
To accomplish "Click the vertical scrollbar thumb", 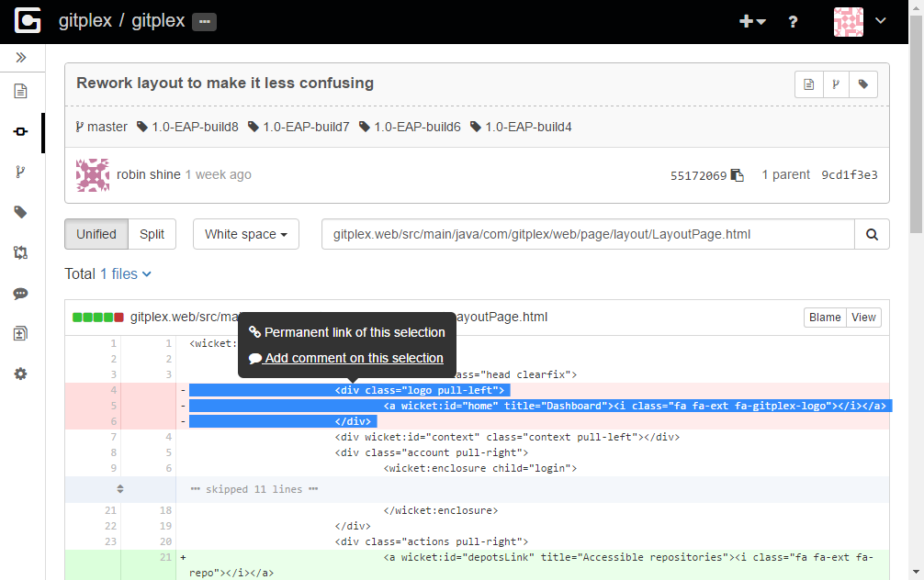I will [x=916, y=125].
